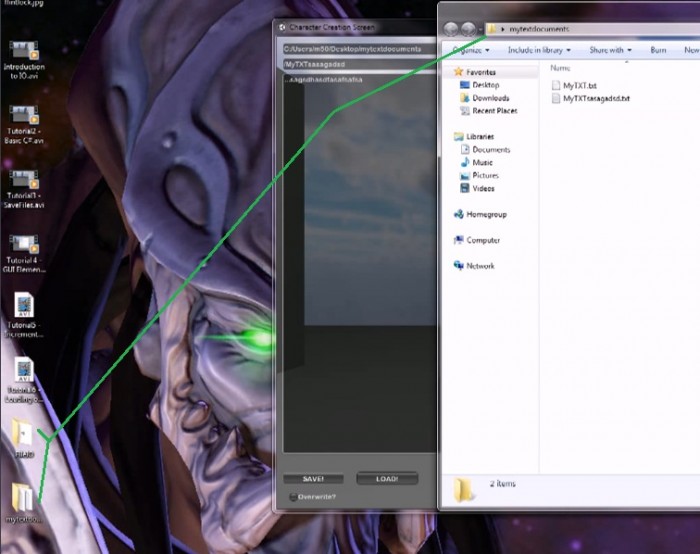Select Desktop under Favorites

[486, 85]
